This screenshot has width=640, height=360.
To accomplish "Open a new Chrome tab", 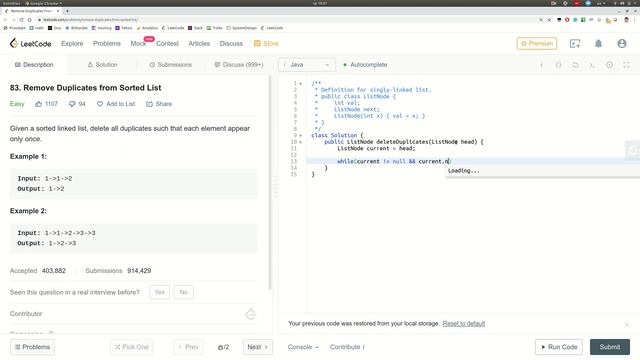I will coord(67,11).
